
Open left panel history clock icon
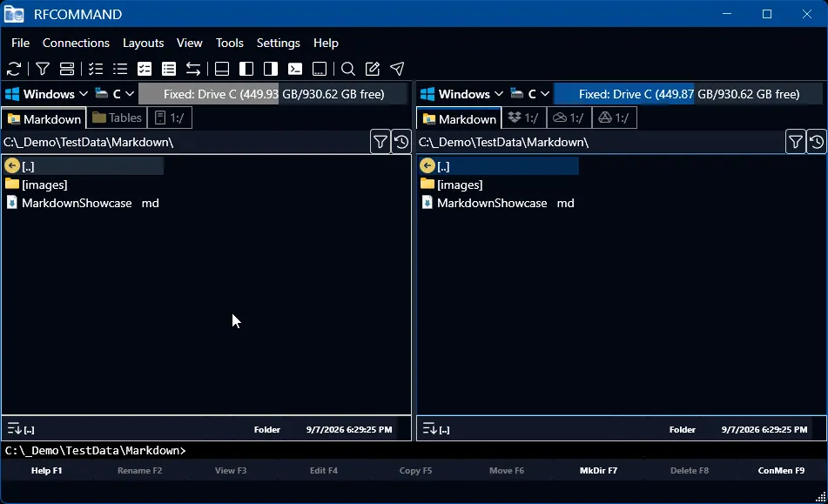[401, 142]
